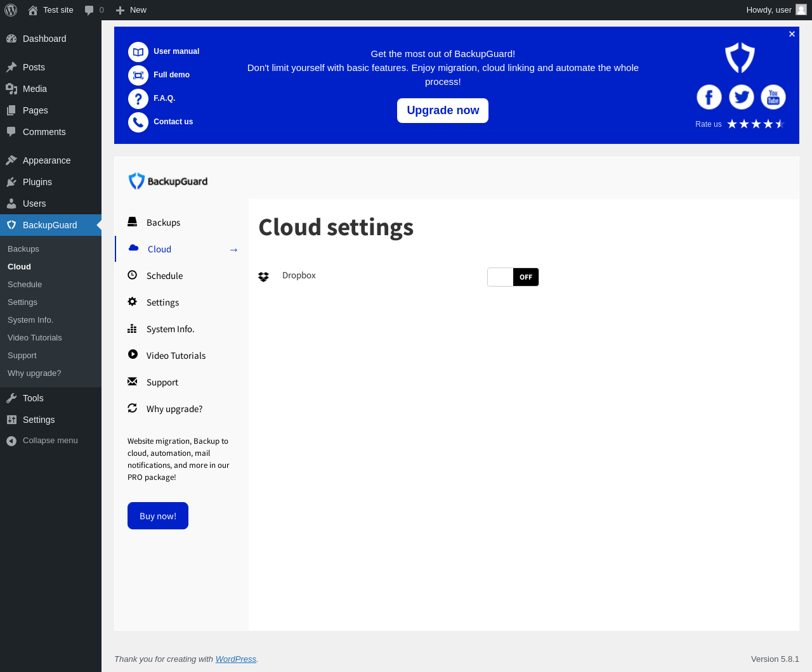Switch to the Video Tutorials tab
812x672 pixels.
pos(181,356)
